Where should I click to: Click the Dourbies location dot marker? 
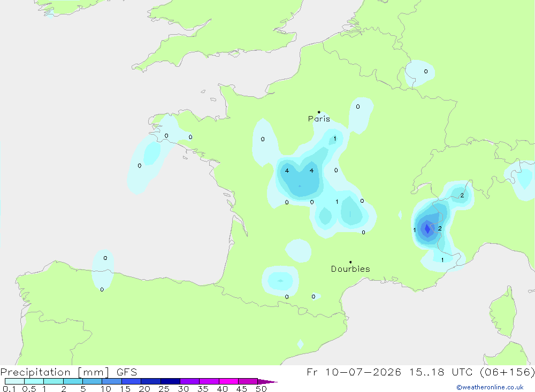(350, 262)
